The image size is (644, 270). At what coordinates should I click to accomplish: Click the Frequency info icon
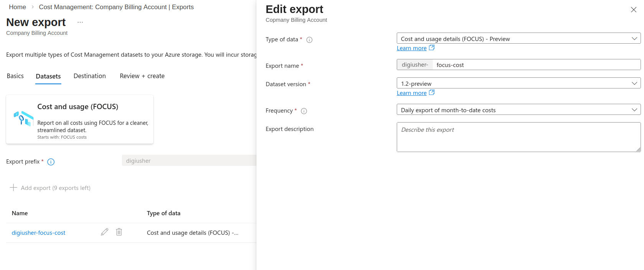(x=304, y=111)
